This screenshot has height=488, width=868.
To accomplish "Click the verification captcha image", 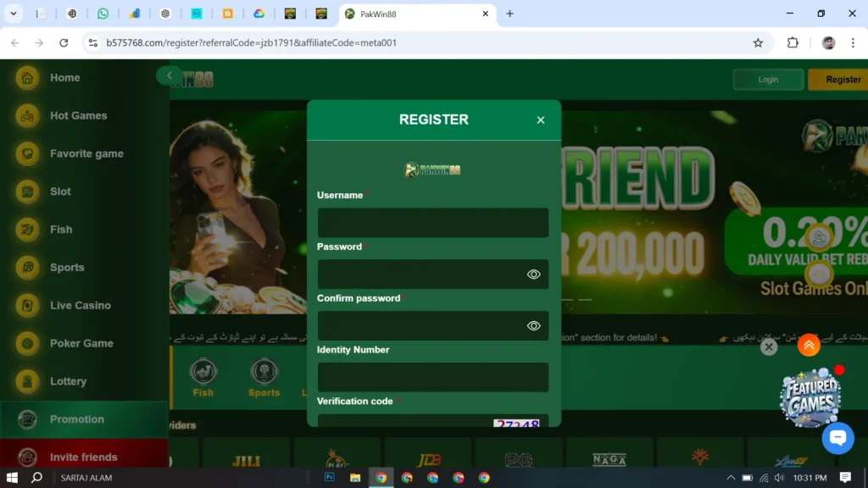I will point(516,424).
